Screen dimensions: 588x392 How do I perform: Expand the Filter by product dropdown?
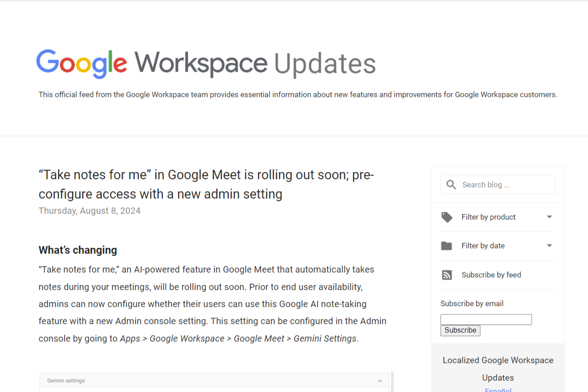(x=549, y=217)
